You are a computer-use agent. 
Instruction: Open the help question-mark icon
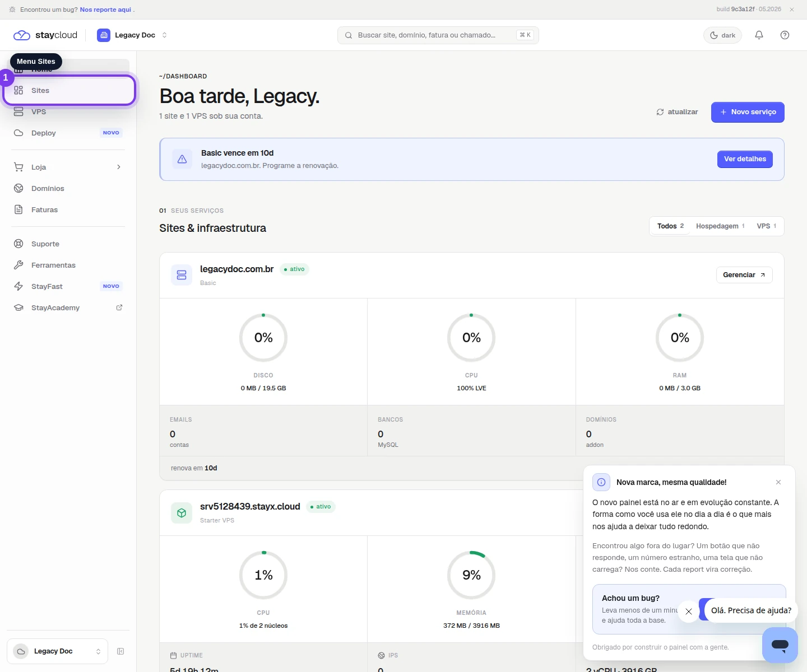785,35
